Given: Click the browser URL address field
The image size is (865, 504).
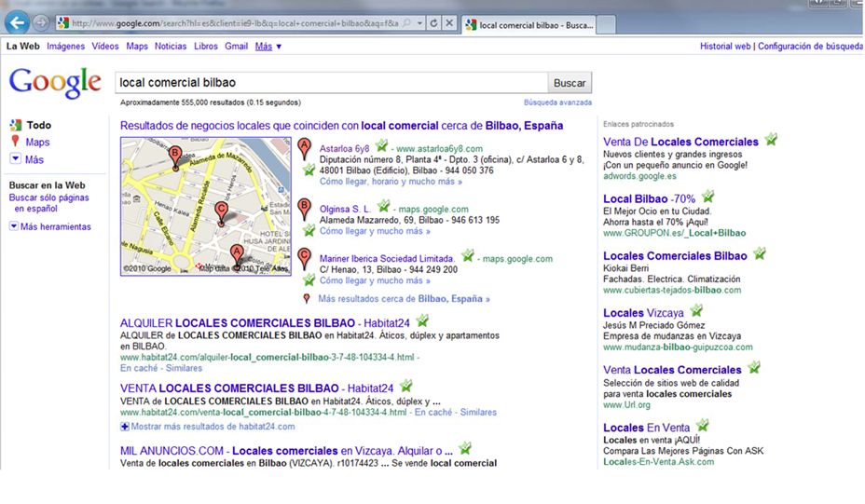Looking at the screenshot, I should [235, 23].
